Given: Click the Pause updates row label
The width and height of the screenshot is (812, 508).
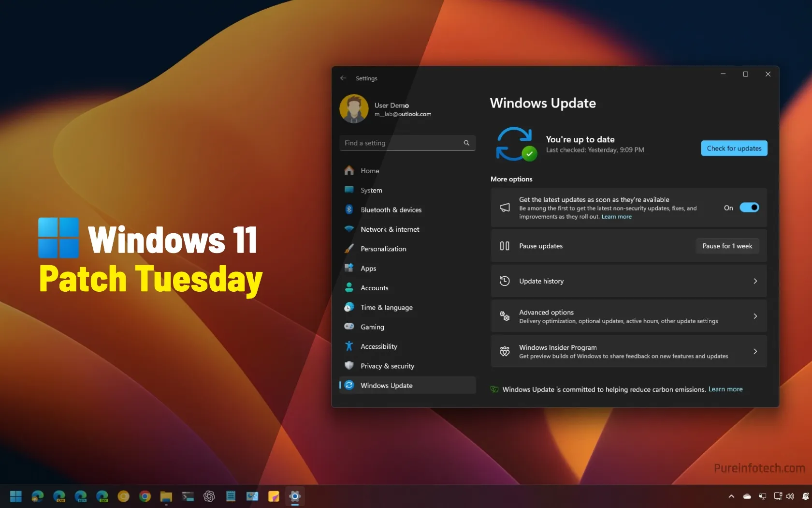Looking at the screenshot, I should coord(541,246).
